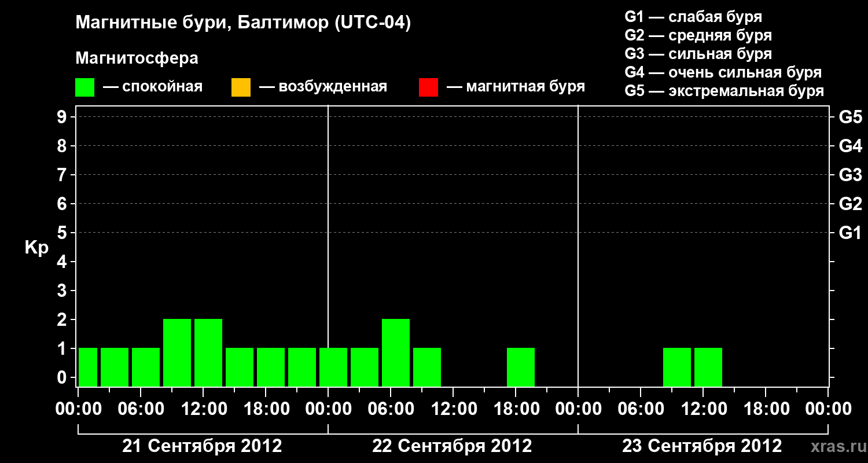Screen dimensions: 868x463
Task: Click the 03:00–06:00 bar on 21 Сентября
Action: (115, 367)
